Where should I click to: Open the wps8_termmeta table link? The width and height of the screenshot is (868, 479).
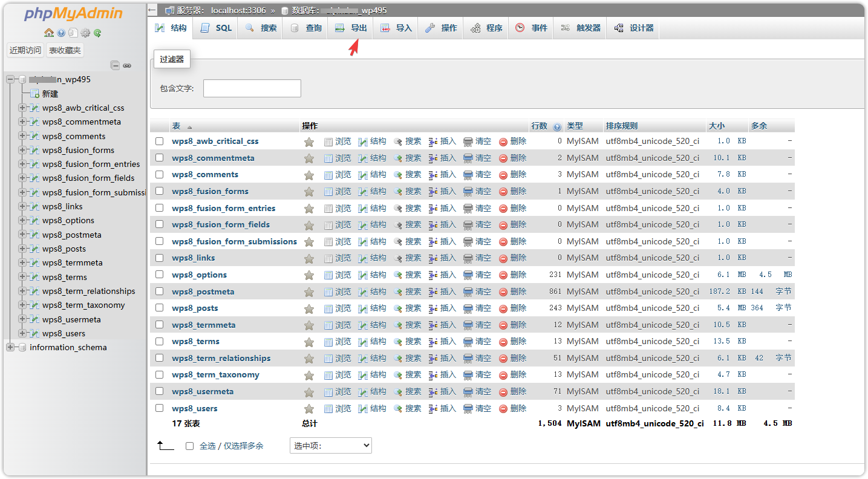203,325
